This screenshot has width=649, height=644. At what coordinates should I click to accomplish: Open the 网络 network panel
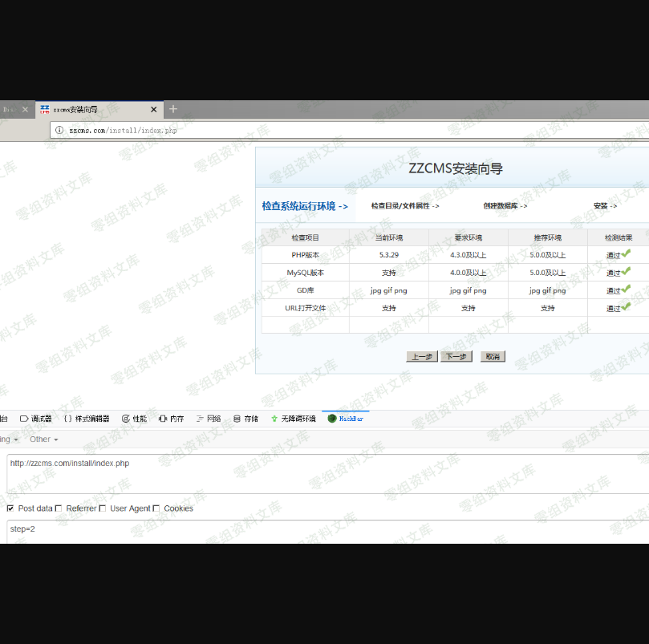(x=209, y=419)
